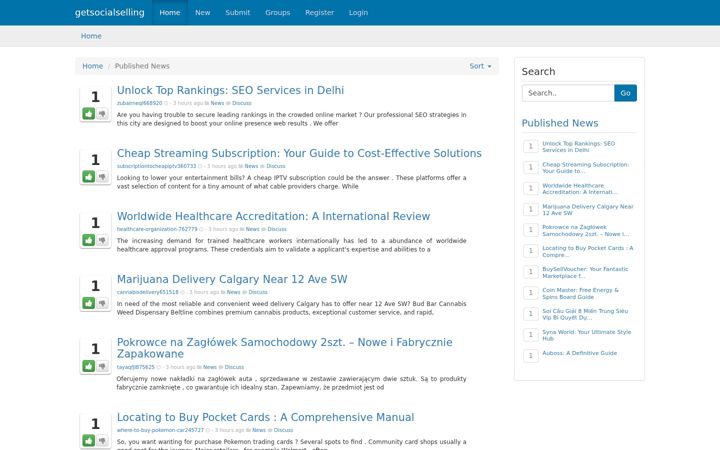Screen dimensions: 720x450
Task: Open the Locating to Buy Pocket Cards article title
Action: [x=265, y=417]
